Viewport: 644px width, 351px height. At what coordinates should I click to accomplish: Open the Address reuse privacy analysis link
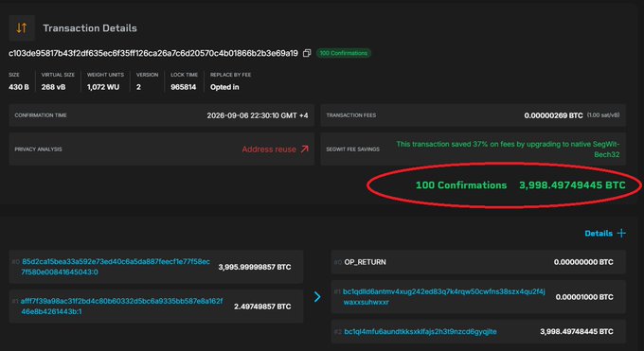click(269, 149)
